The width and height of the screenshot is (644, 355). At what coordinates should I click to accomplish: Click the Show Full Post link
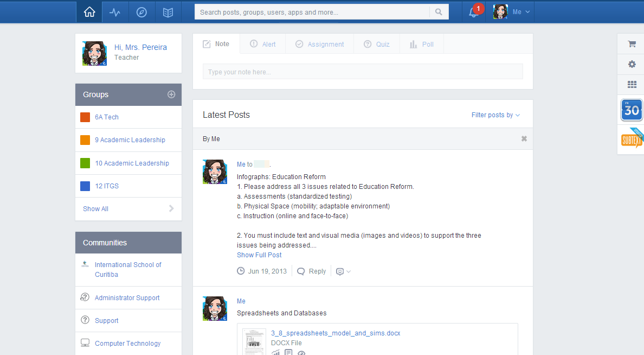259,255
